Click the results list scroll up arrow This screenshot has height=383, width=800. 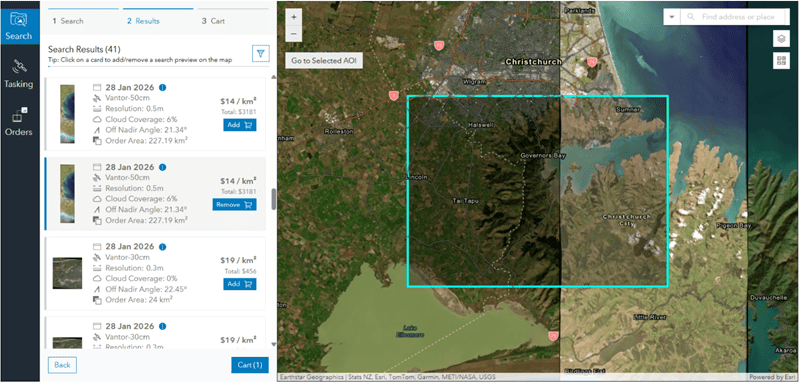pos(273,78)
